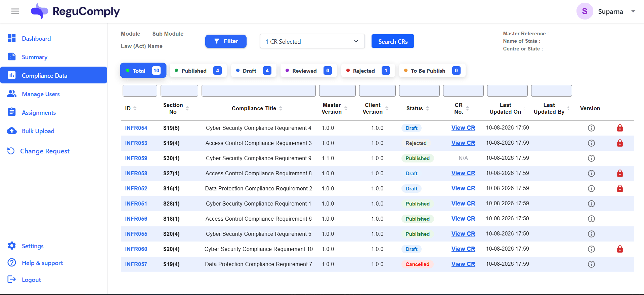Click the Filter button
This screenshot has height=295, width=644.
click(x=226, y=41)
